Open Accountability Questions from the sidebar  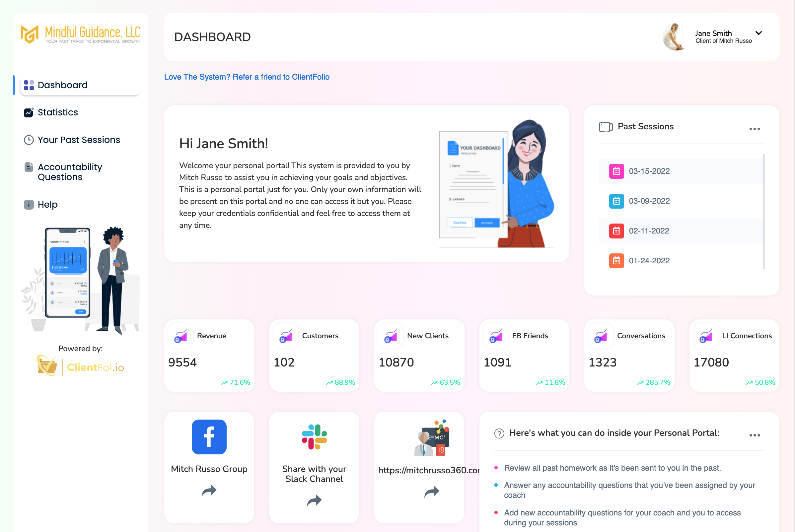70,172
